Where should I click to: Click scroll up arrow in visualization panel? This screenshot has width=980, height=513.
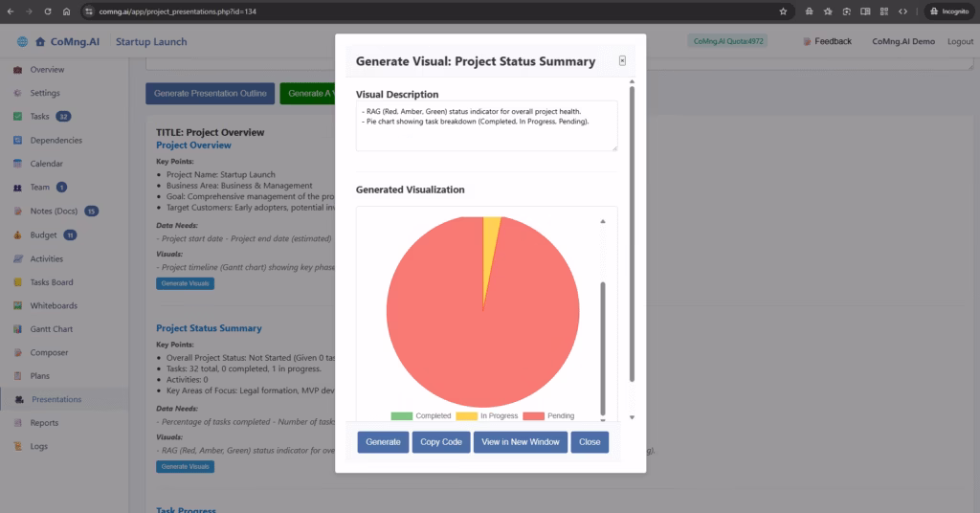tap(602, 221)
